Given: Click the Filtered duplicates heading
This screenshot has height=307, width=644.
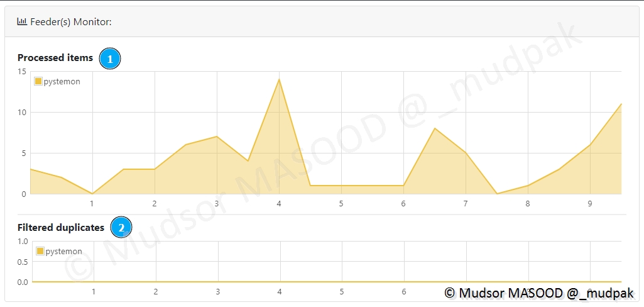Looking at the screenshot, I should pos(61,228).
